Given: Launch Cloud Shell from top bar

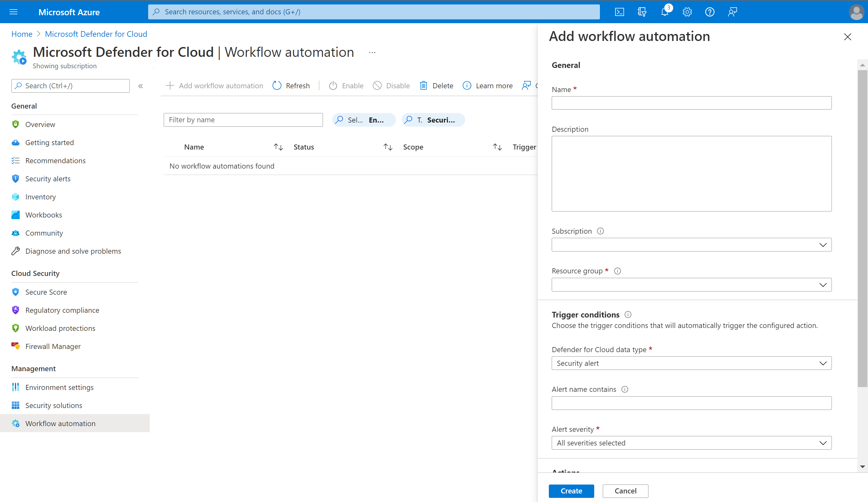Looking at the screenshot, I should [619, 12].
